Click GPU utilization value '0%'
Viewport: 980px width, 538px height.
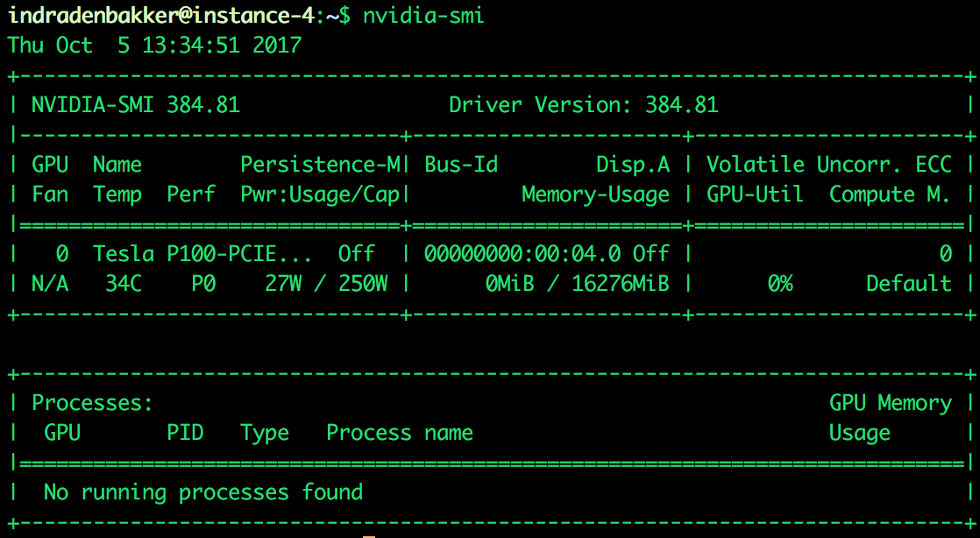click(780, 284)
